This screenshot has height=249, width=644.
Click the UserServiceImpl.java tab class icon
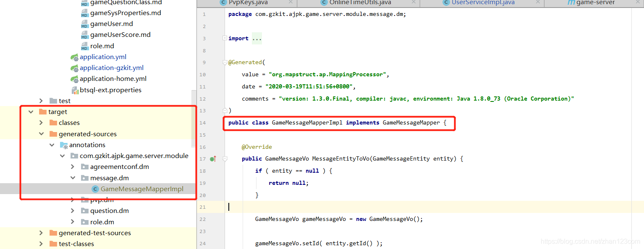click(x=446, y=3)
